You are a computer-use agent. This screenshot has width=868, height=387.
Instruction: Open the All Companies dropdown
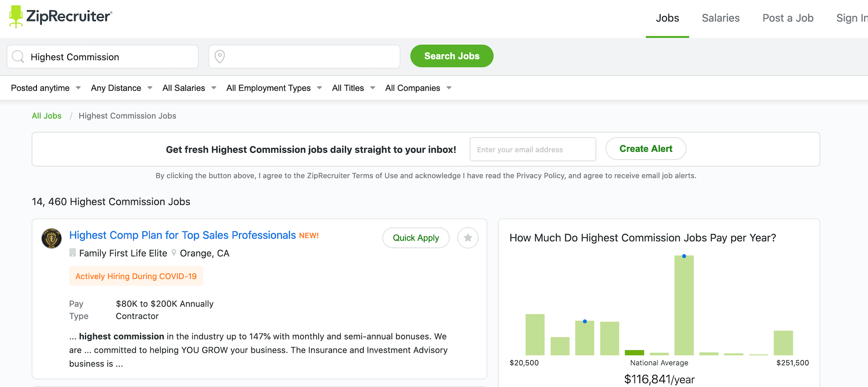pyautogui.click(x=418, y=88)
